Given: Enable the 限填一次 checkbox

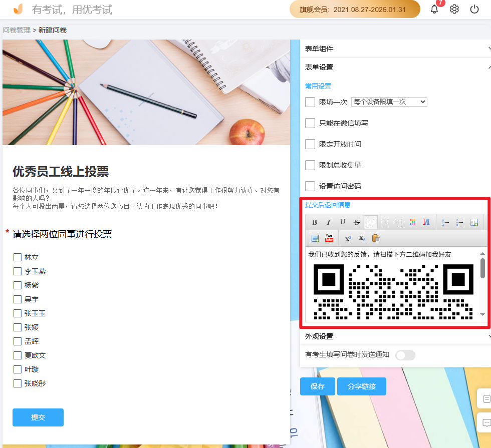Looking at the screenshot, I should 310,102.
